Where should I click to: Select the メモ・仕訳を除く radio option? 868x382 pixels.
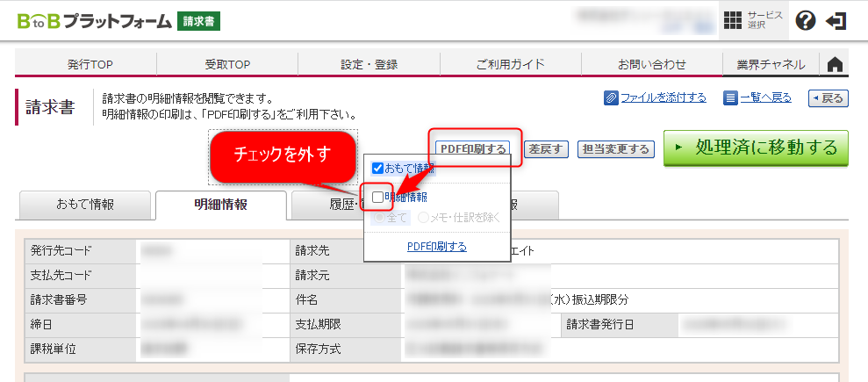click(x=424, y=218)
